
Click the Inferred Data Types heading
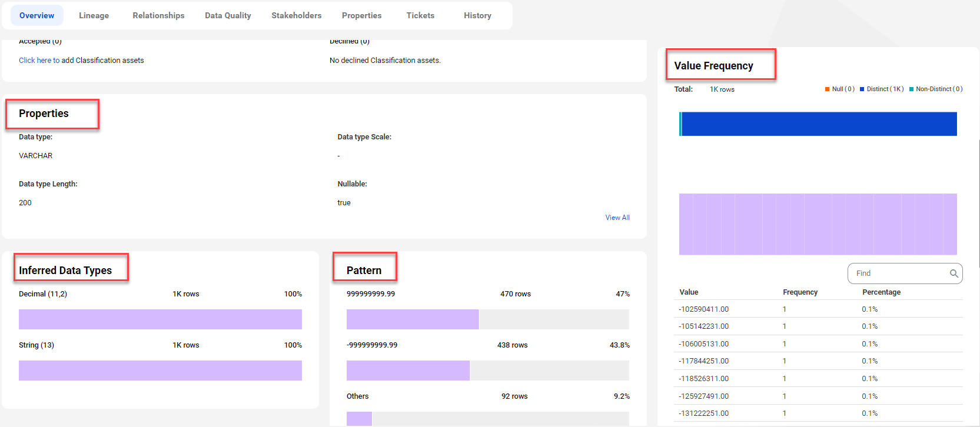(x=65, y=271)
